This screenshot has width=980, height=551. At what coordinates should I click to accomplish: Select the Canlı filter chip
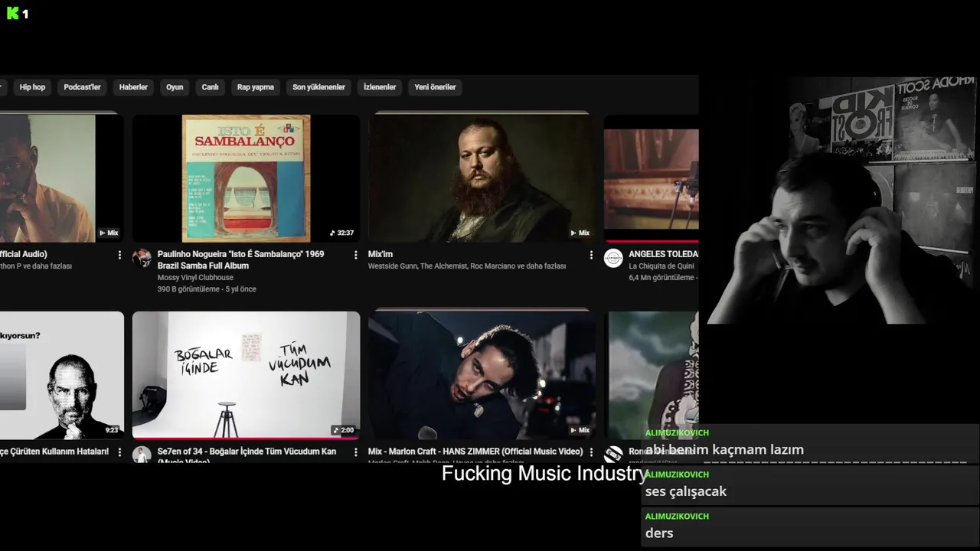(x=210, y=87)
